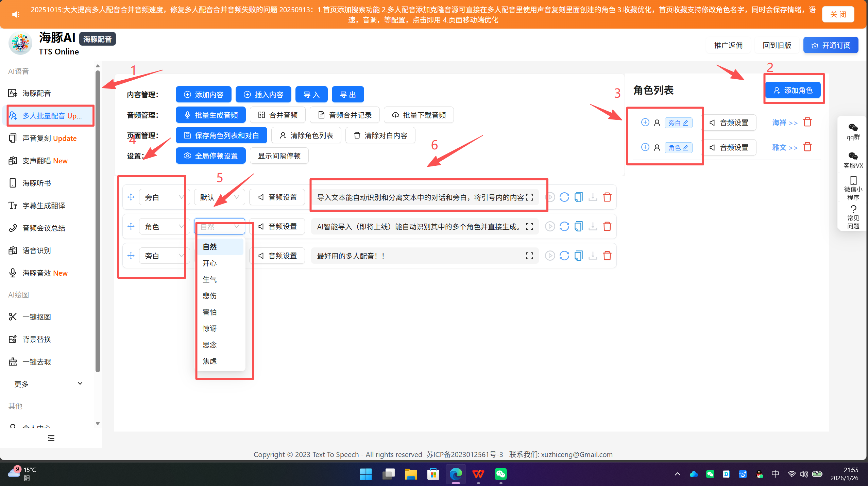Delete the 海祥 role from role list

[807, 122]
